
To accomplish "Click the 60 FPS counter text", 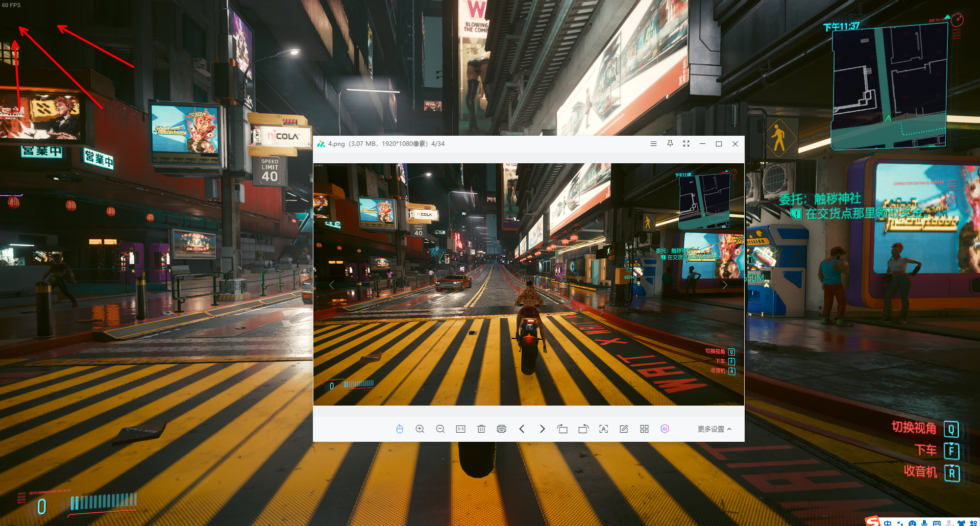I will pyautogui.click(x=11, y=5).
